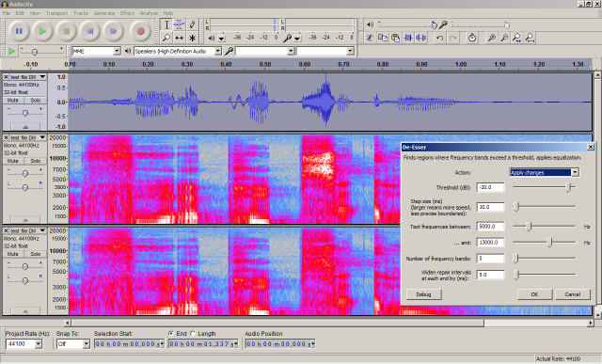Select the Multi-tool asterisk icon
The height and width of the screenshot is (364, 602).
(x=192, y=38)
